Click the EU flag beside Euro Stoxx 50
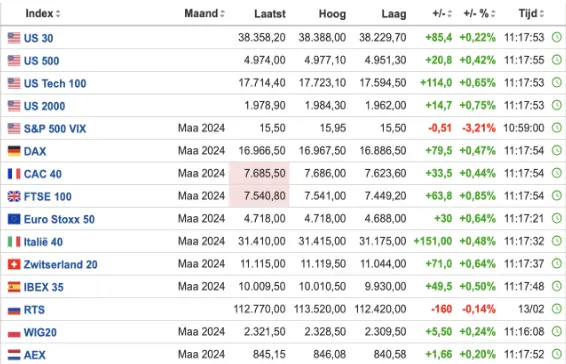This screenshot has height=364, width=566. 14,219
